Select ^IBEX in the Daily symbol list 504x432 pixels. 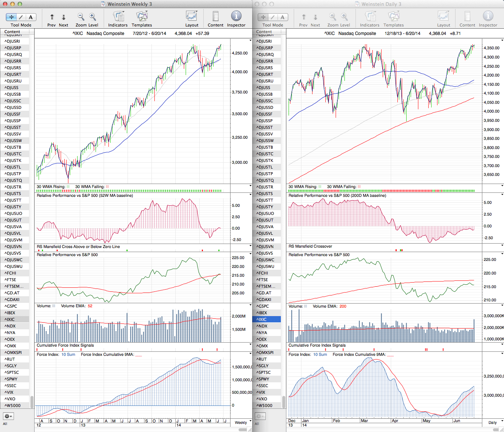[x=267, y=313]
